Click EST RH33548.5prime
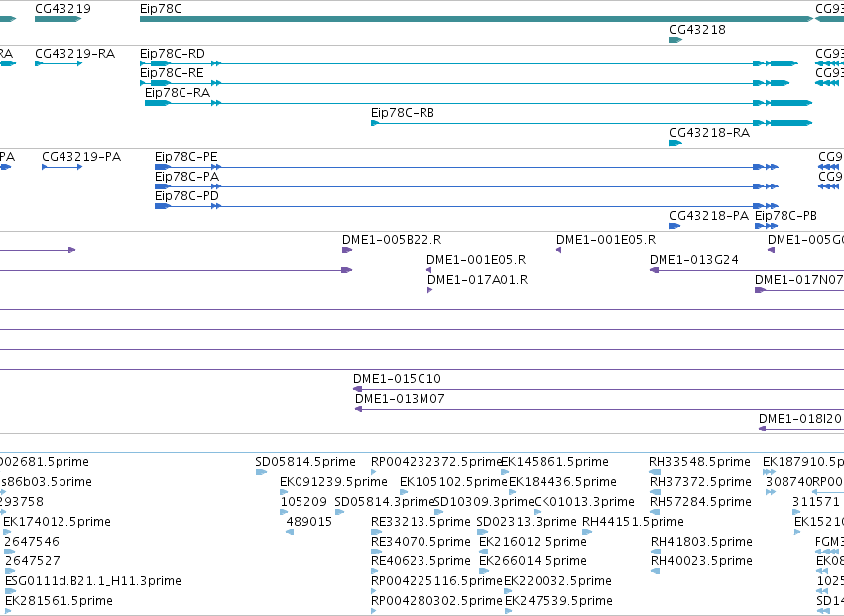The height and width of the screenshot is (616, 844). pyautogui.click(x=655, y=472)
